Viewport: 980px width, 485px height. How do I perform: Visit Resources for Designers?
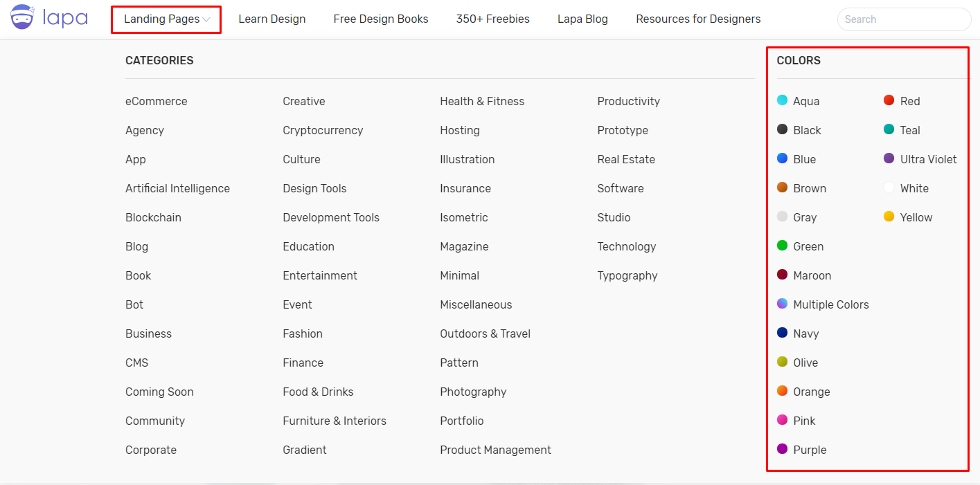click(x=698, y=19)
